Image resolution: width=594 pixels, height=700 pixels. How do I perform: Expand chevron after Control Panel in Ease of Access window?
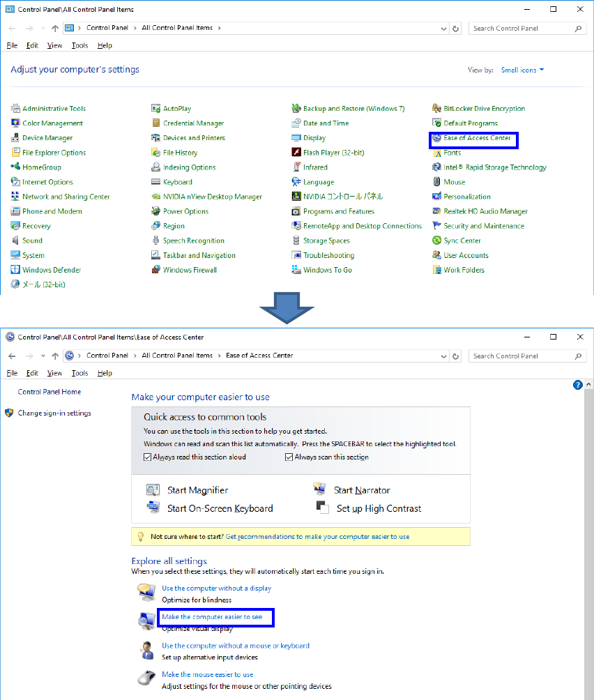click(x=135, y=356)
